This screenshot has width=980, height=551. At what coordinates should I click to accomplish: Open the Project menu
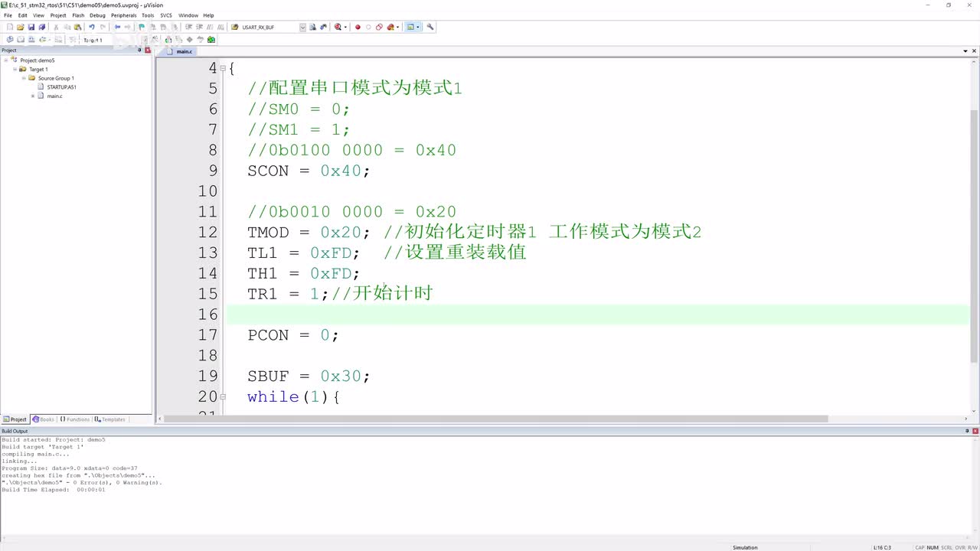coord(58,15)
